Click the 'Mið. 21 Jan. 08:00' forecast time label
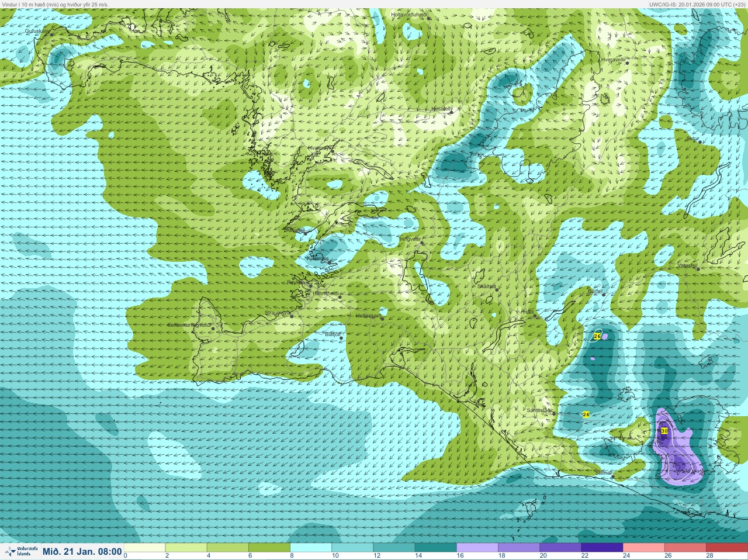The height and width of the screenshot is (560, 748). click(82, 551)
